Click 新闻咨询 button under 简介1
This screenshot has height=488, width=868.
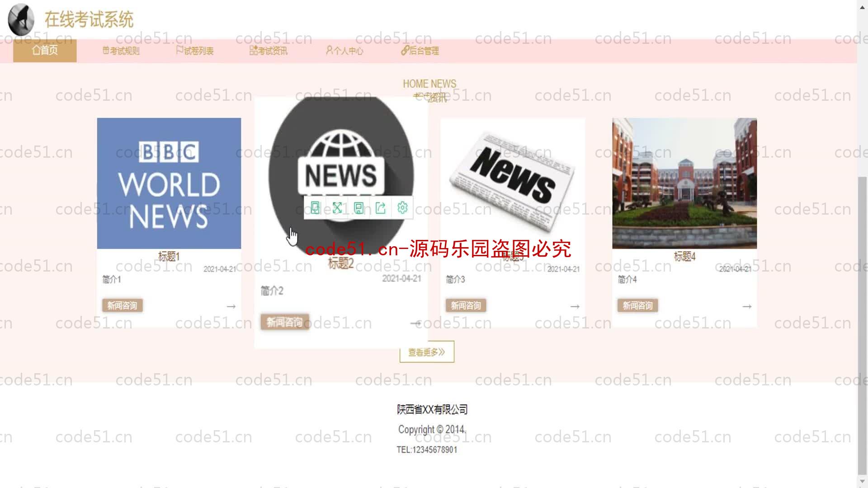[123, 305]
